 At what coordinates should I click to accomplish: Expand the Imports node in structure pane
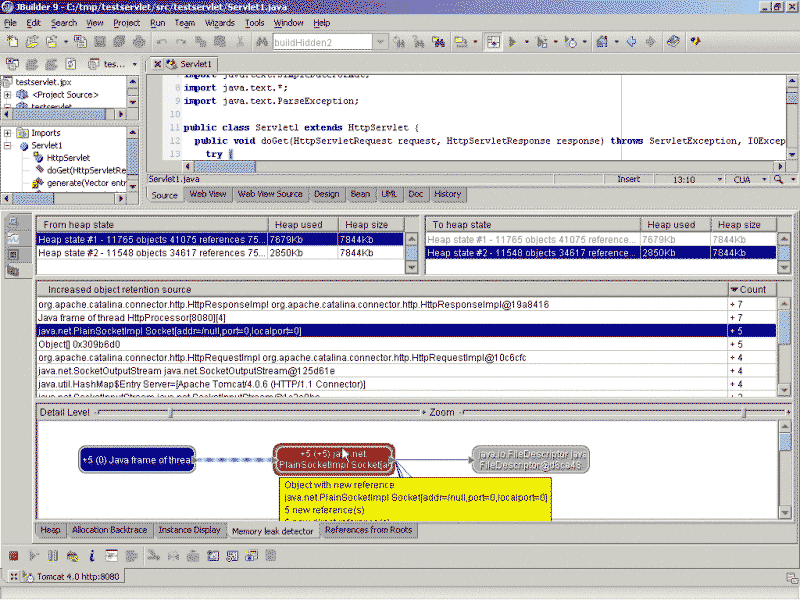tap(8, 133)
